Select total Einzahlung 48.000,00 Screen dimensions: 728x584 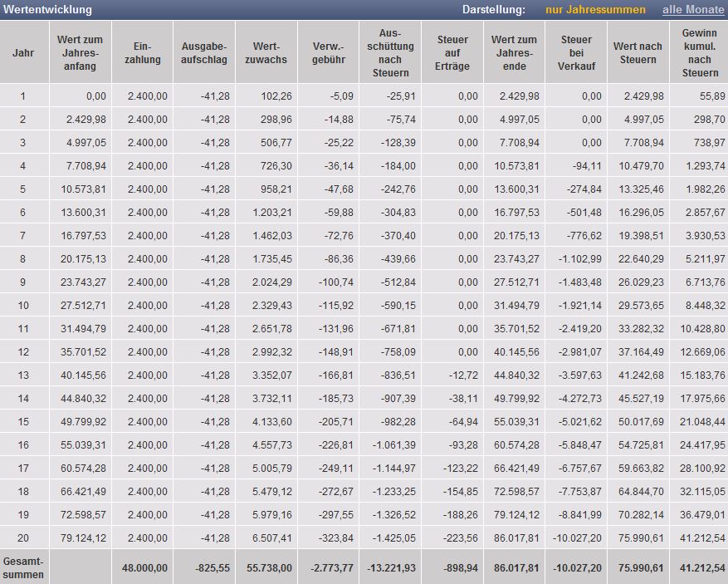145,567
